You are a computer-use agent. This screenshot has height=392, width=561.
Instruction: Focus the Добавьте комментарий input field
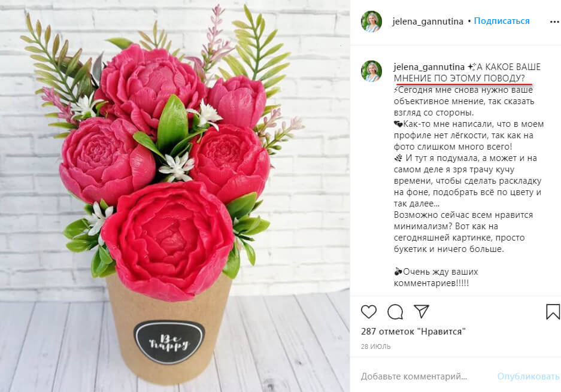click(x=414, y=376)
